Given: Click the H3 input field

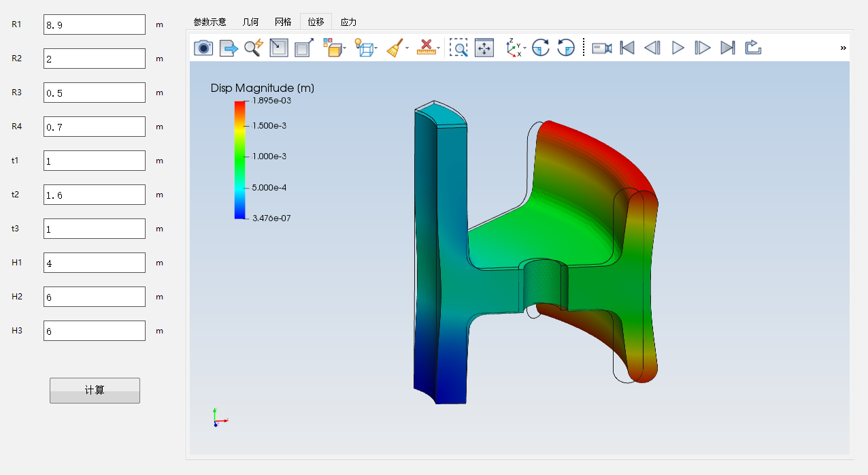Looking at the screenshot, I should [x=95, y=331].
